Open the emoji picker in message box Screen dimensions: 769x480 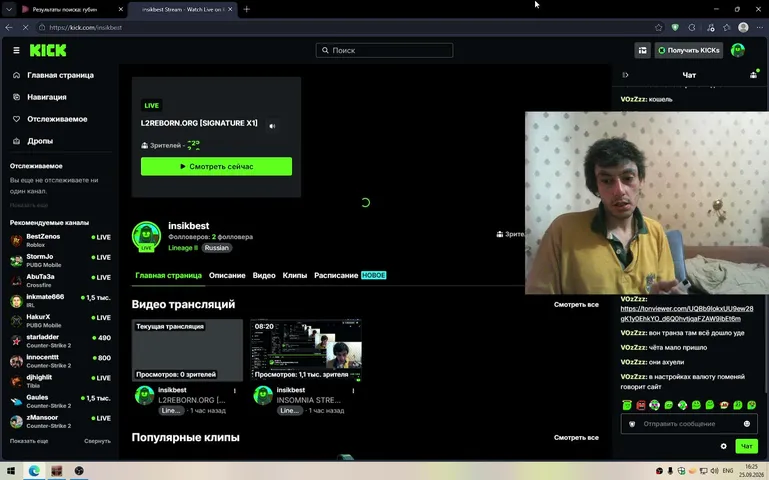(746, 424)
